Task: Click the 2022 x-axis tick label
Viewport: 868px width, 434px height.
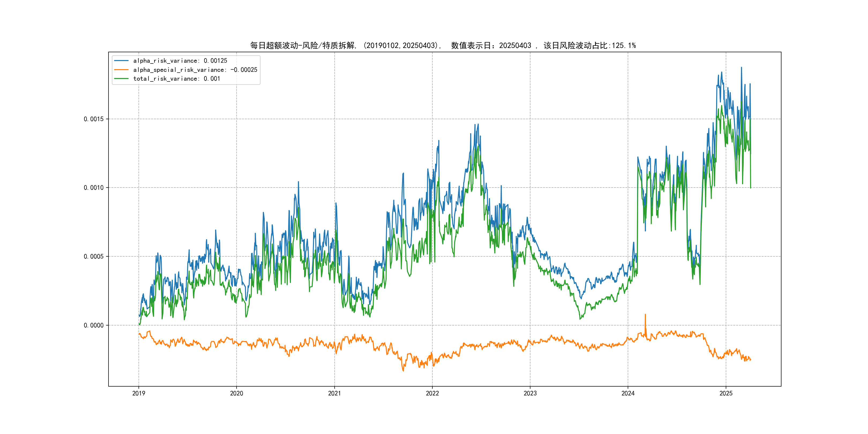Action: [432, 393]
